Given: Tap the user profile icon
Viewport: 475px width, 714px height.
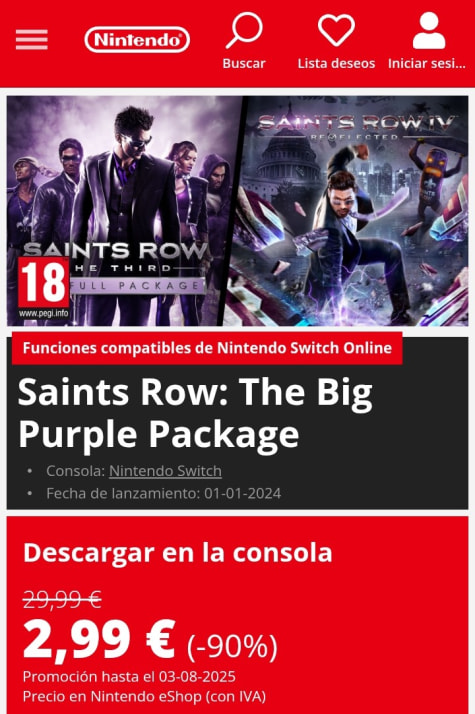Looking at the screenshot, I should pyautogui.click(x=429, y=31).
